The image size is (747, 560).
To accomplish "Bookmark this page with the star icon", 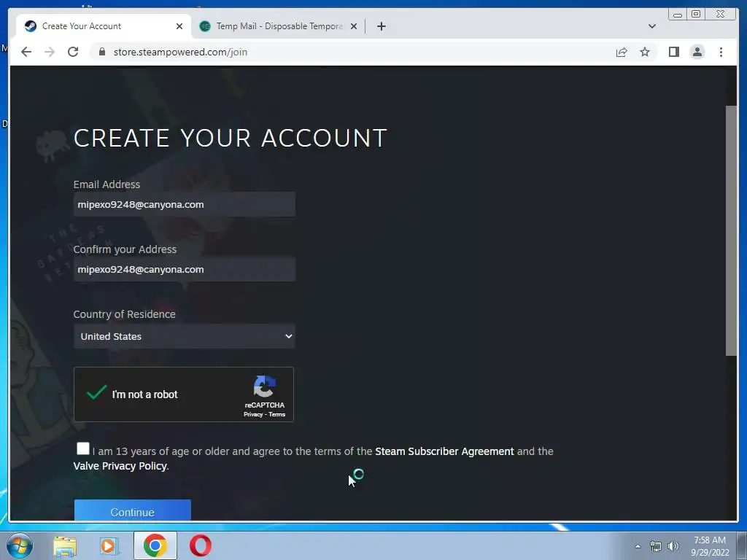I will [645, 52].
